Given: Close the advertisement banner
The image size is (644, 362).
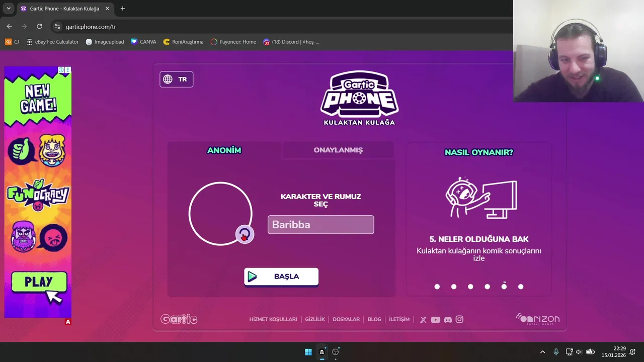Looking at the screenshot, I should click(68, 70).
